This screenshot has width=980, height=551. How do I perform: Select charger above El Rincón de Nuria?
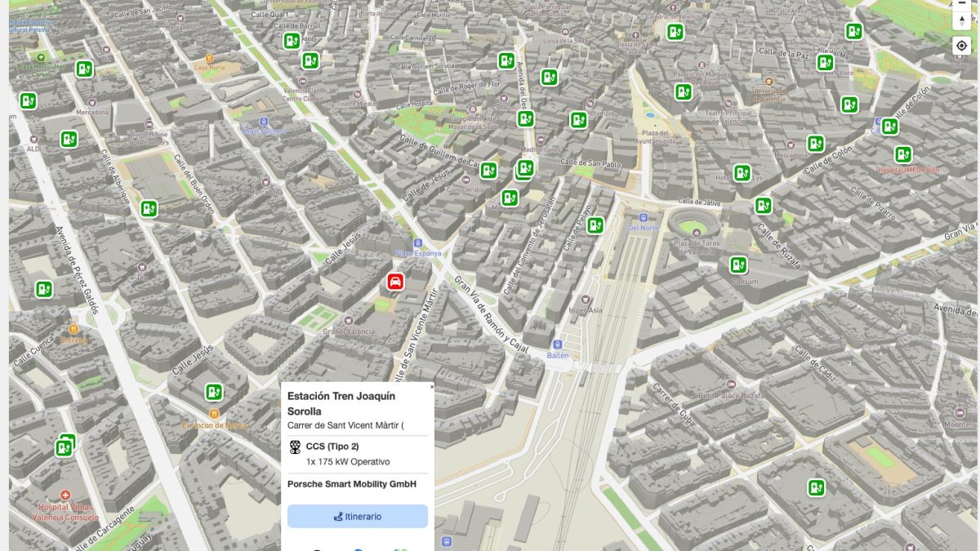214,392
